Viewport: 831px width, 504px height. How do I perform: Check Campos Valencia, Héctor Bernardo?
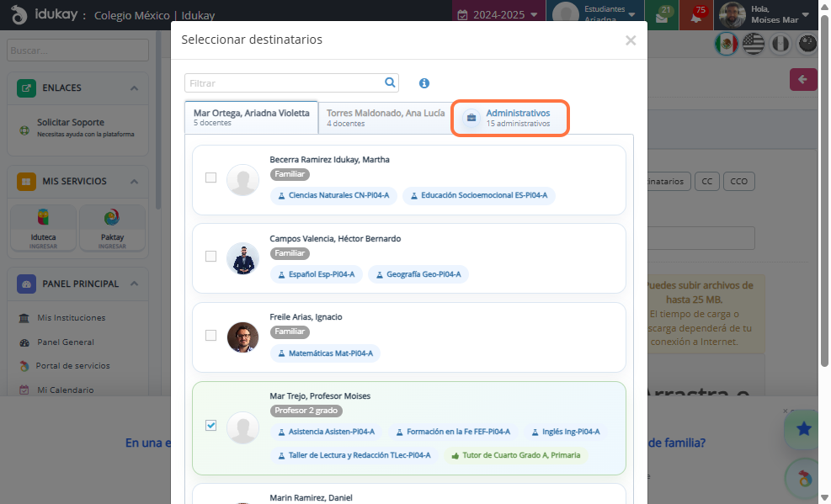(211, 257)
